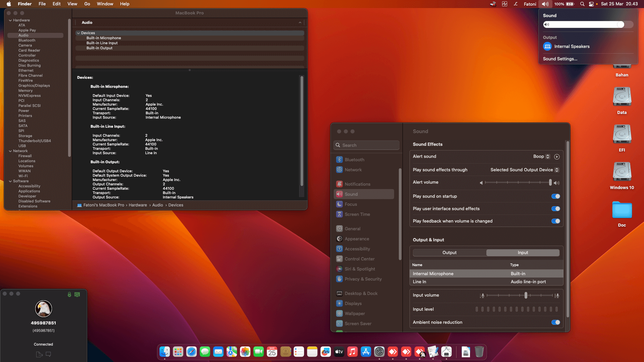Select Privacy & Security in the sidebar
Viewport: 644px width, 362px height.
tap(363, 279)
